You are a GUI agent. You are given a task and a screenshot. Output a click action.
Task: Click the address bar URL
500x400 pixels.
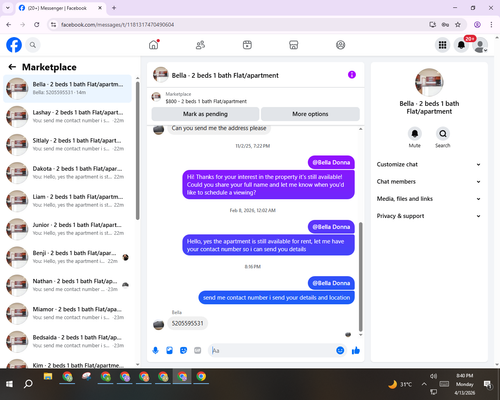(x=117, y=25)
